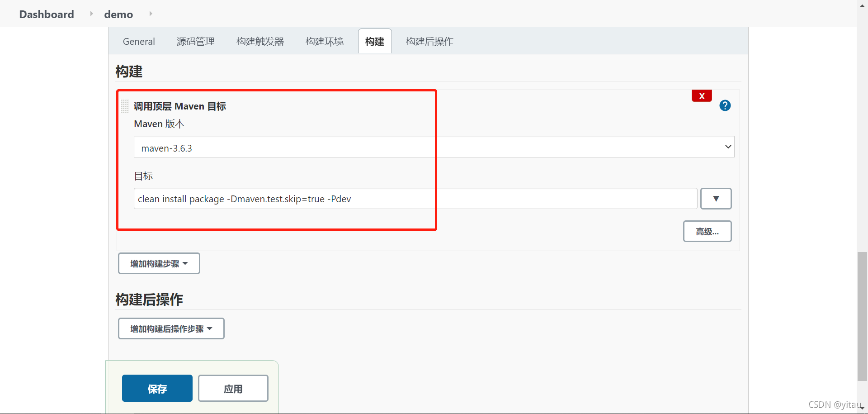Open the 增加构建后操作步骤 dropdown
This screenshot has width=868, height=414.
coord(171,328)
